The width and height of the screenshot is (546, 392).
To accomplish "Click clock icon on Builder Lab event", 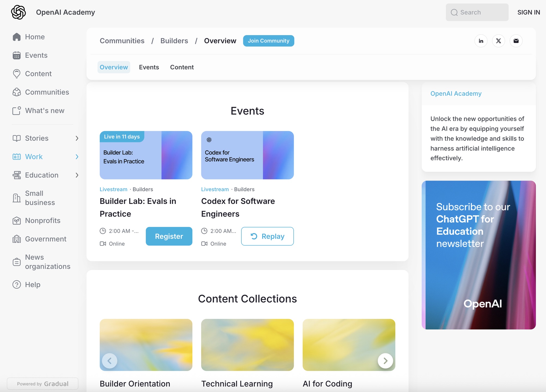I will tap(103, 231).
